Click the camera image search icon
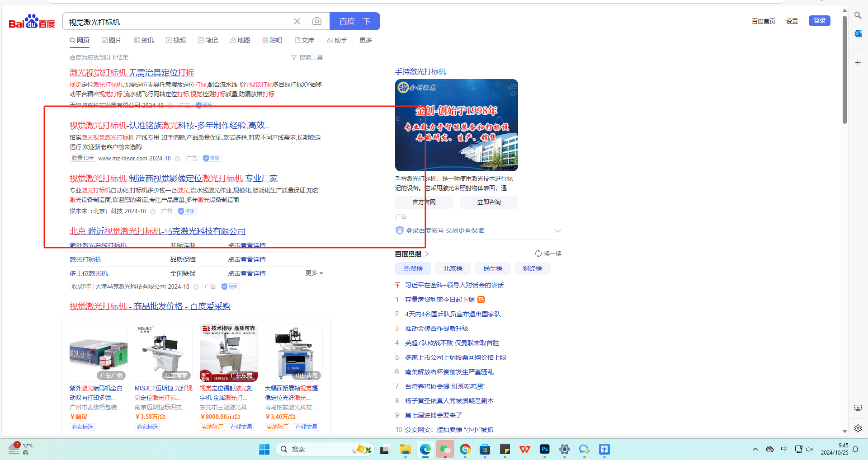This screenshot has height=460, width=868. 317,21
